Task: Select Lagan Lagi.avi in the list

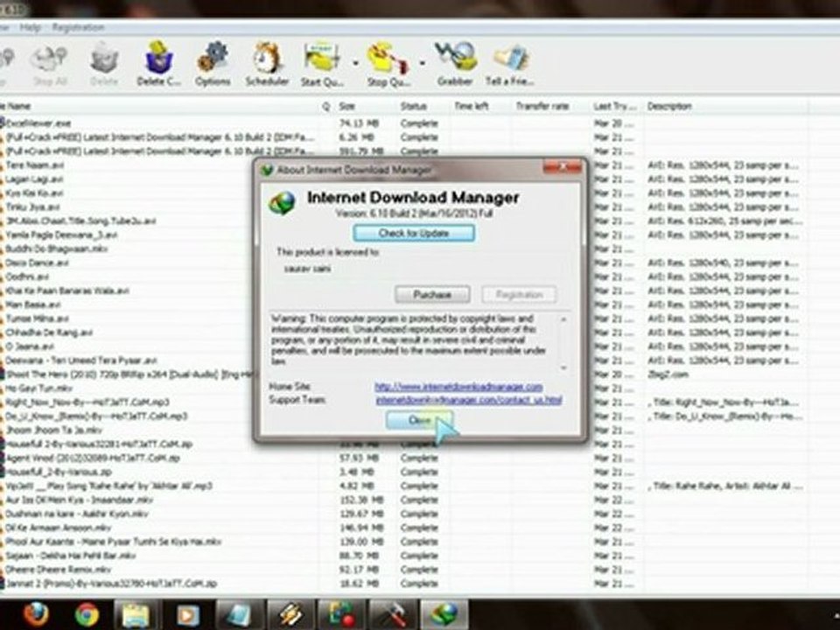Action: 34,178
